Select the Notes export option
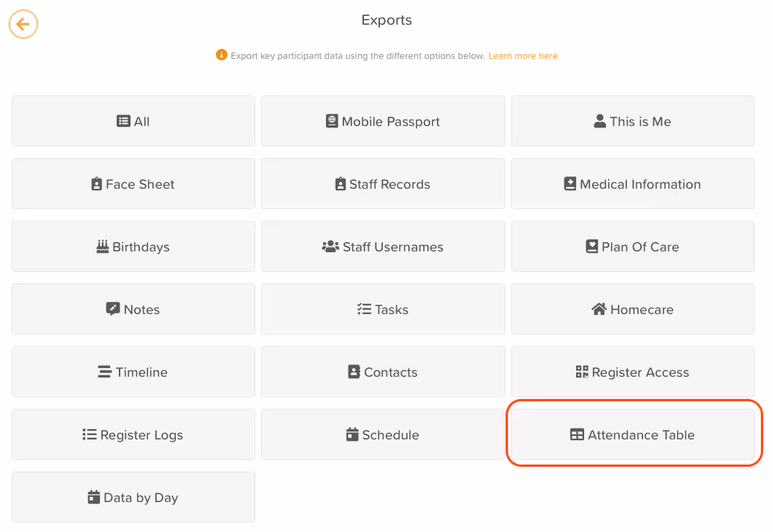Image resolution: width=773 pixels, height=532 pixels. pos(133,309)
